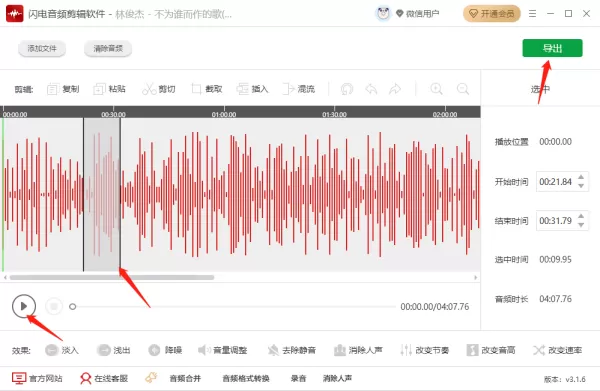Open 音频格式转换 format conversion
The height and width of the screenshot is (391, 600).
[x=246, y=378]
